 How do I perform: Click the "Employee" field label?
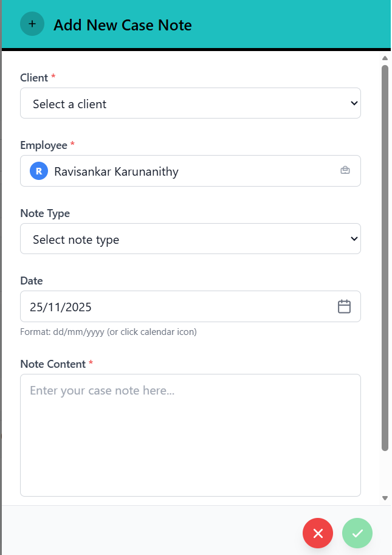point(44,145)
